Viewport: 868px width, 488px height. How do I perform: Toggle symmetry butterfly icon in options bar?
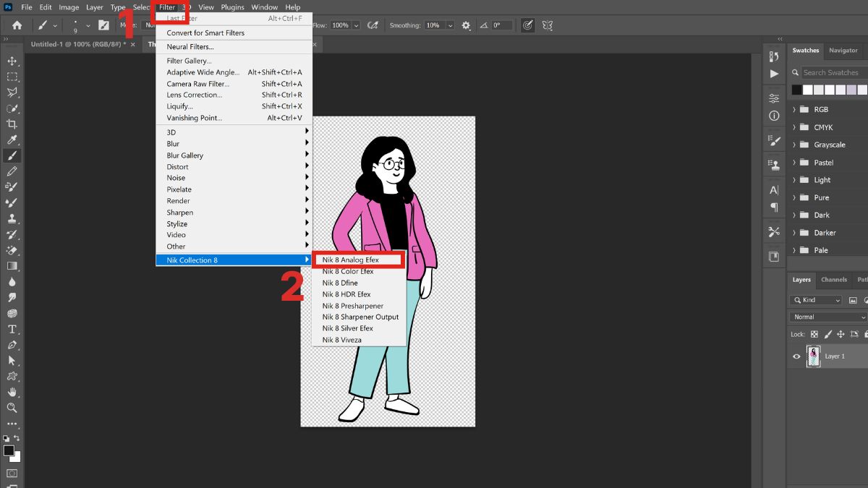(x=548, y=25)
